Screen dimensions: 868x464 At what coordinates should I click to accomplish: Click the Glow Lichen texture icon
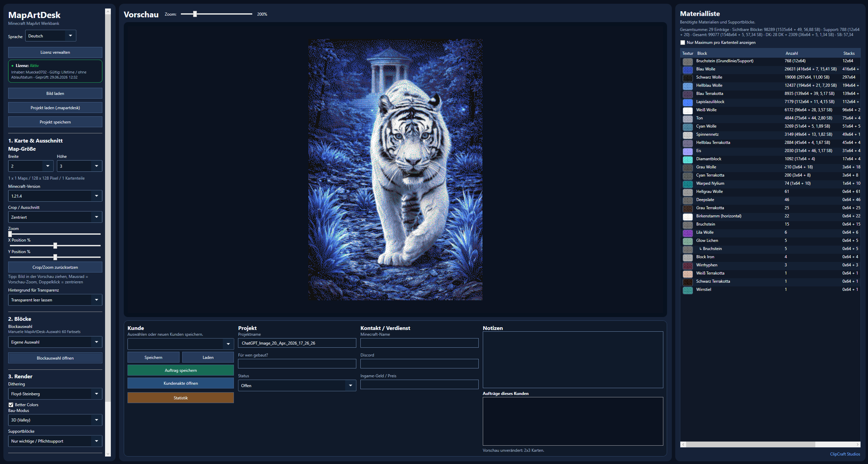(x=687, y=241)
